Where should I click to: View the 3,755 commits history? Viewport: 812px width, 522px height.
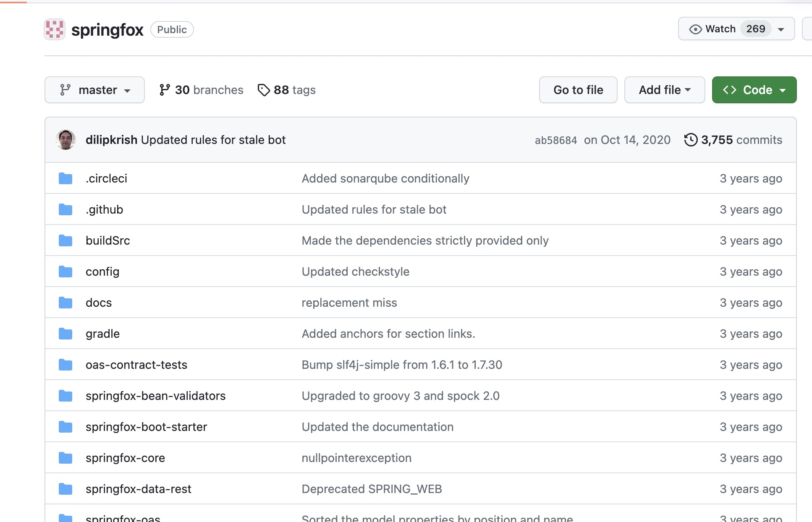741,140
